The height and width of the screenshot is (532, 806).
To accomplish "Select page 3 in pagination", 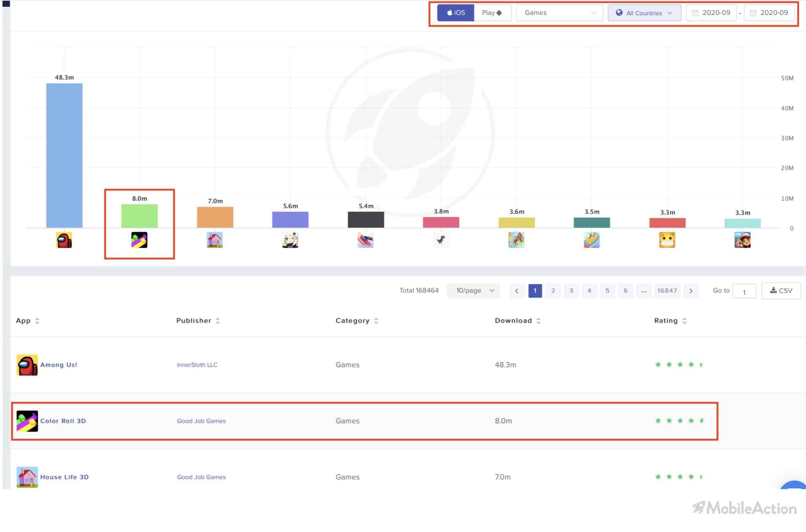I will pyautogui.click(x=571, y=291).
